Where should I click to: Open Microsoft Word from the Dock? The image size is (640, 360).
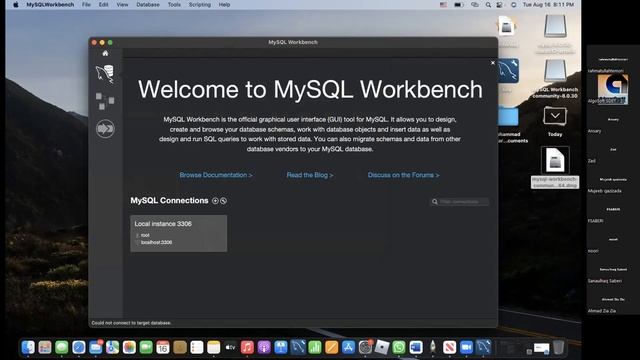[416, 347]
